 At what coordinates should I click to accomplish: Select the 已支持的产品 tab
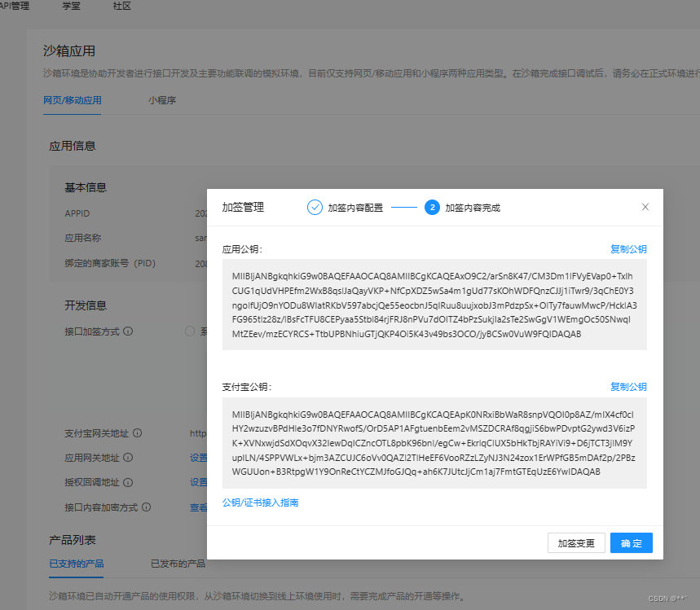76,562
